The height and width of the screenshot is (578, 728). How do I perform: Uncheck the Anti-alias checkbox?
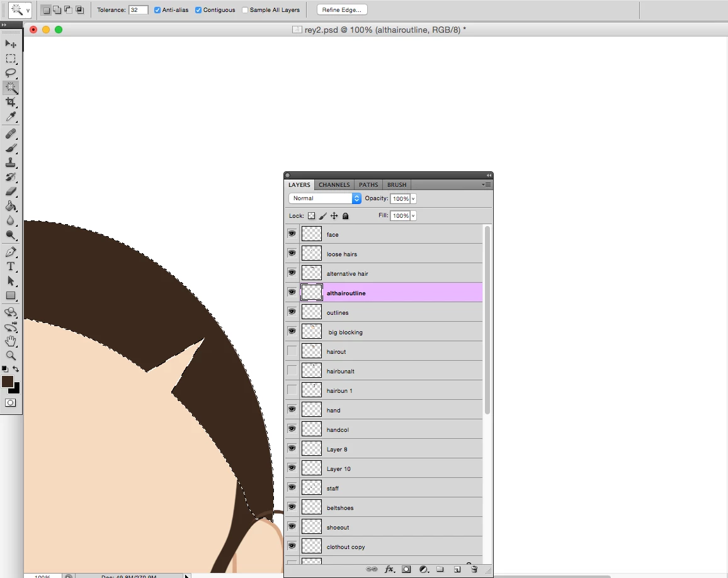point(157,9)
